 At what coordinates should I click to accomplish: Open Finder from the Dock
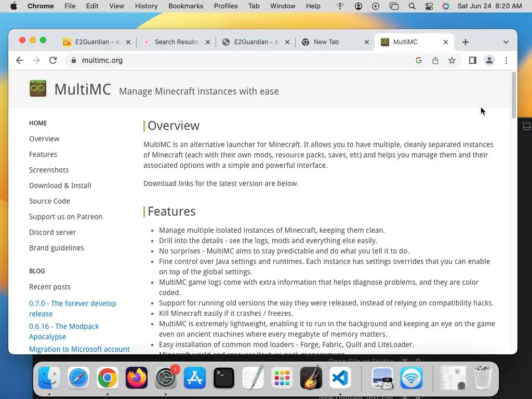point(49,378)
